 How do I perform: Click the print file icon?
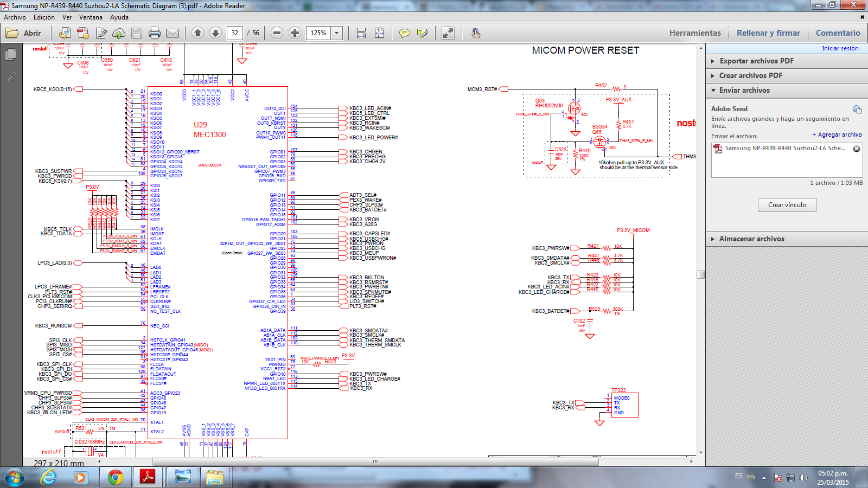pos(155,33)
